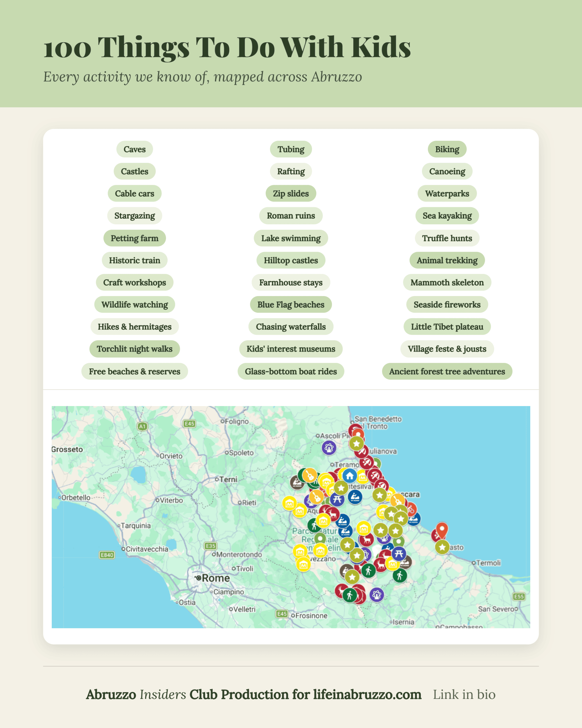
Task: Pick the Historic train tag
Action: (135, 260)
